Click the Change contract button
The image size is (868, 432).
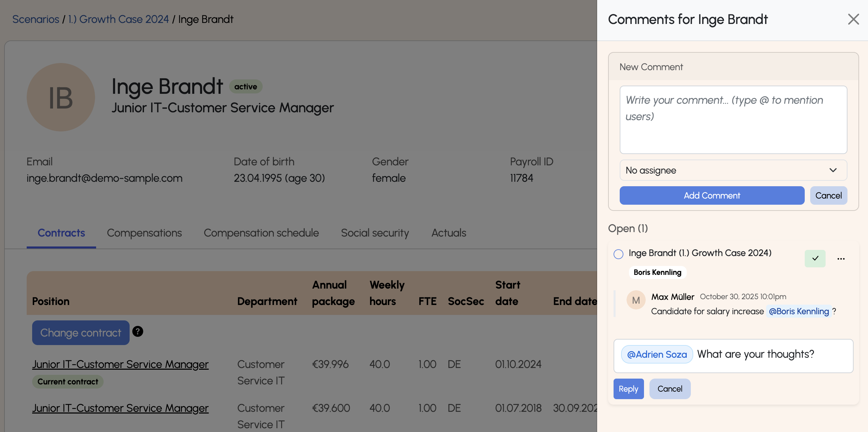(x=81, y=333)
